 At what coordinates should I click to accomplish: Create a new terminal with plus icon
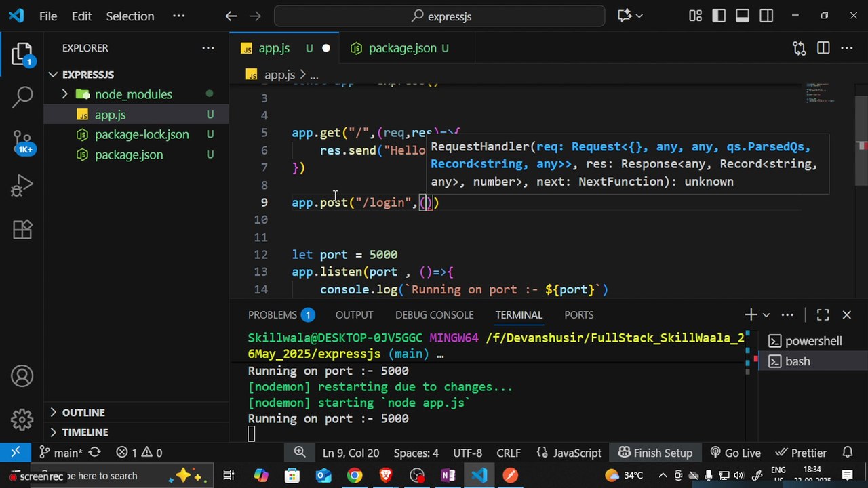tap(751, 314)
